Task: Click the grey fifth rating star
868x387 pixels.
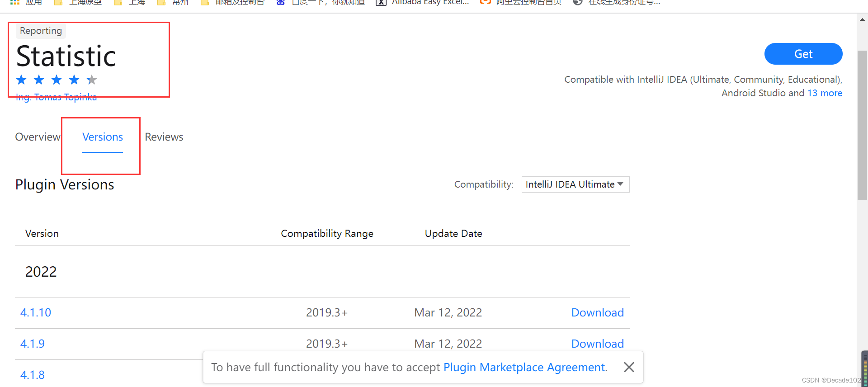Action: click(x=92, y=80)
